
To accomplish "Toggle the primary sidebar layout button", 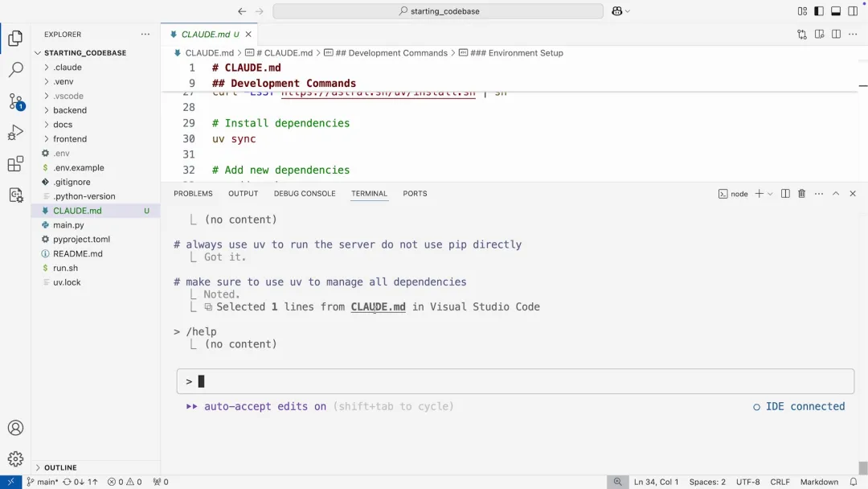I will (819, 11).
